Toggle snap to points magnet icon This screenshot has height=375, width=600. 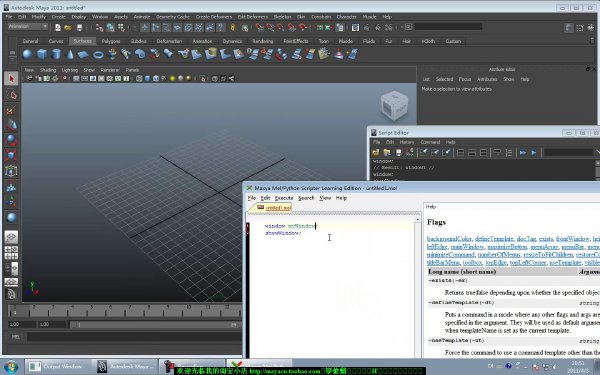click(281, 28)
